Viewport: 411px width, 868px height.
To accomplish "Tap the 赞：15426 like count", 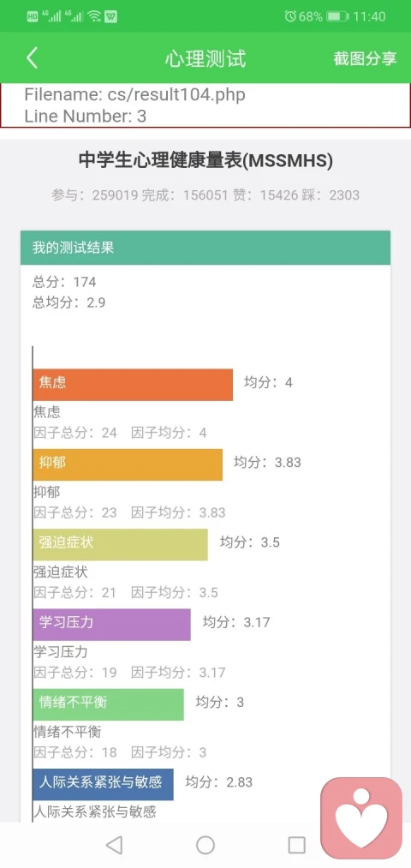I will tap(265, 195).
